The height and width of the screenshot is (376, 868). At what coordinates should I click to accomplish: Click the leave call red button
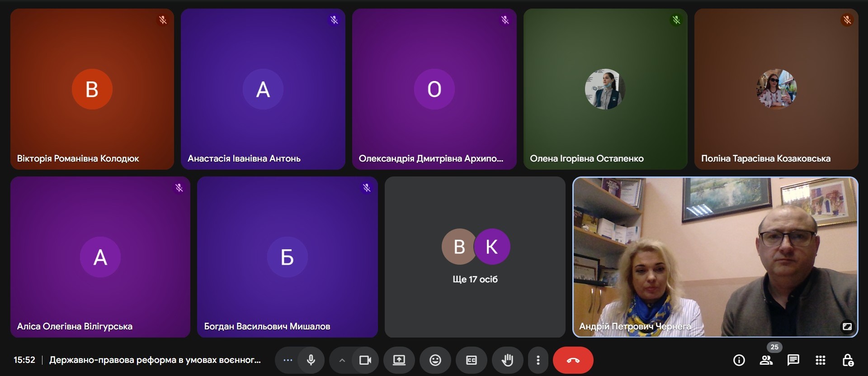pyautogui.click(x=573, y=360)
